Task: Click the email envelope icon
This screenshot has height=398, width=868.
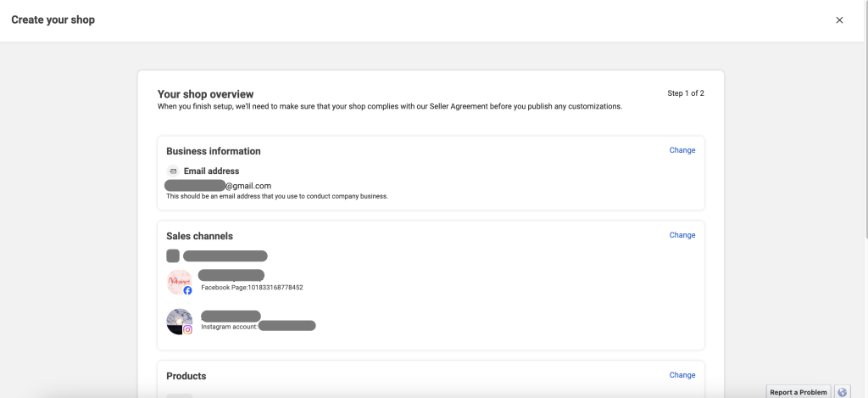Action: coord(173,171)
